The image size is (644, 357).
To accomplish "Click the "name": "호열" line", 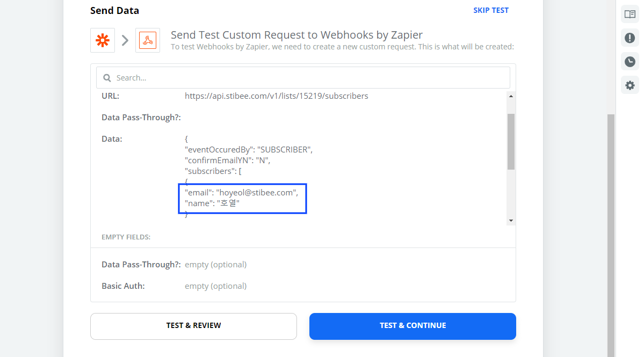I will pyautogui.click(x=212, y=203).
